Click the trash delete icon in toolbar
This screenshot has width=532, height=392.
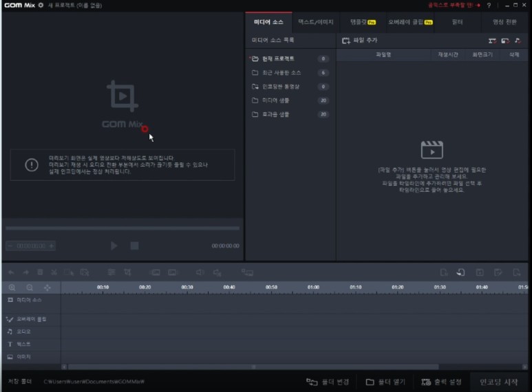[x=40, y=272]
